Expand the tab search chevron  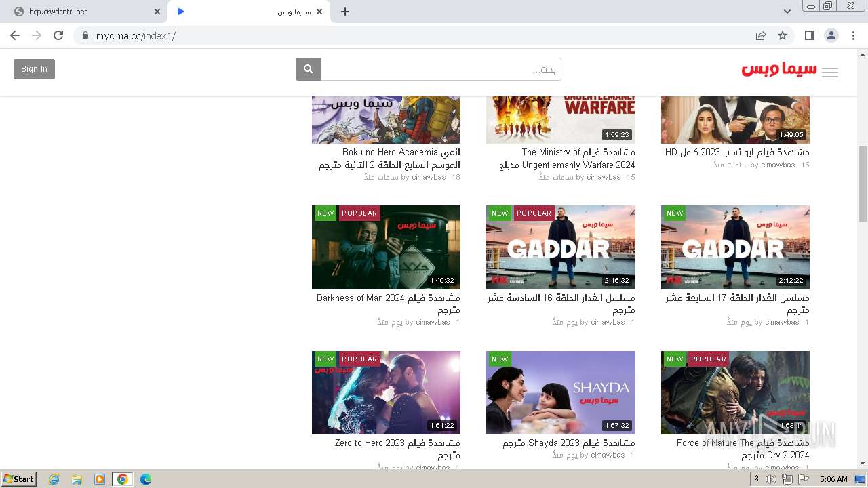787,12
